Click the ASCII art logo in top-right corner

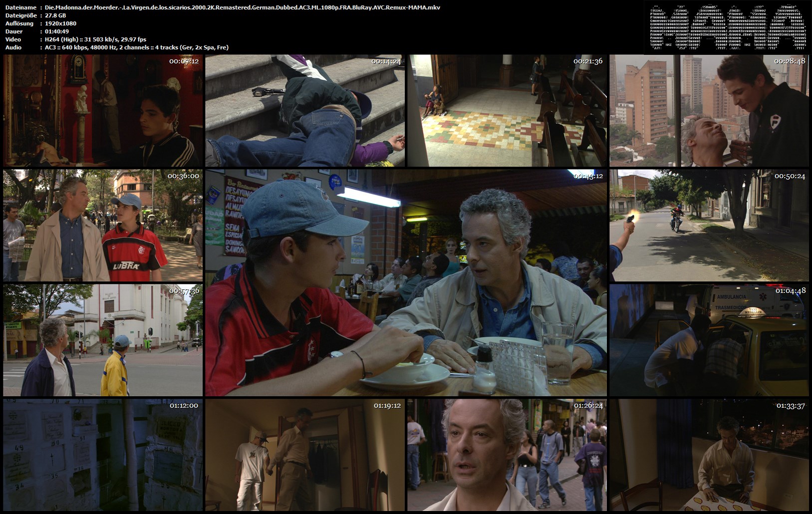[x=728, y=27]
